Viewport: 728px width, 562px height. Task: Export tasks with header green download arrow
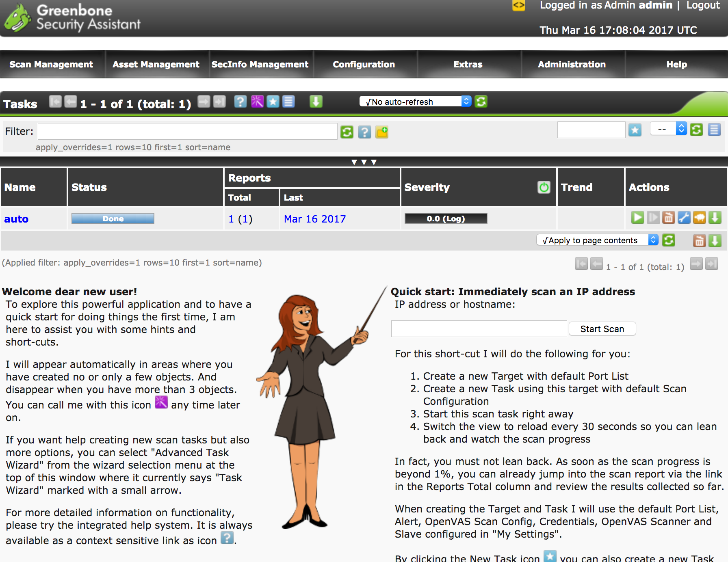pyautogui.click(x=316, y=102)
